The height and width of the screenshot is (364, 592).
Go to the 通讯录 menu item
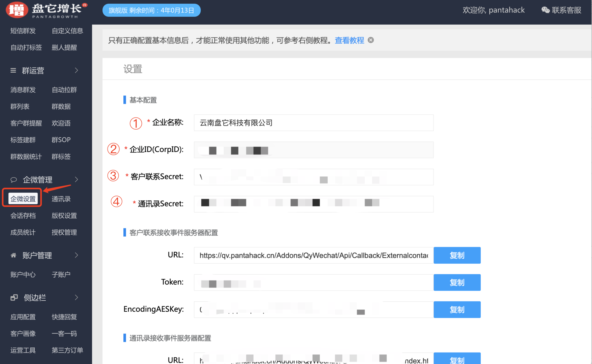coord(61,199)
